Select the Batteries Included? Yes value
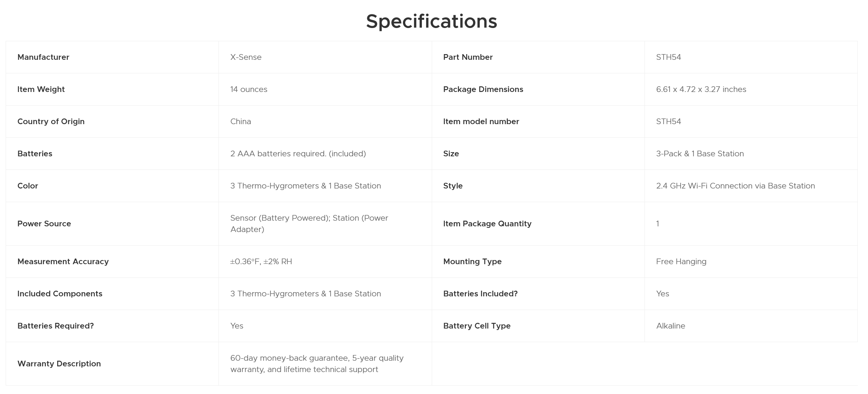The width and height of the screenshot is (868, 394). (x=663, y=294)
